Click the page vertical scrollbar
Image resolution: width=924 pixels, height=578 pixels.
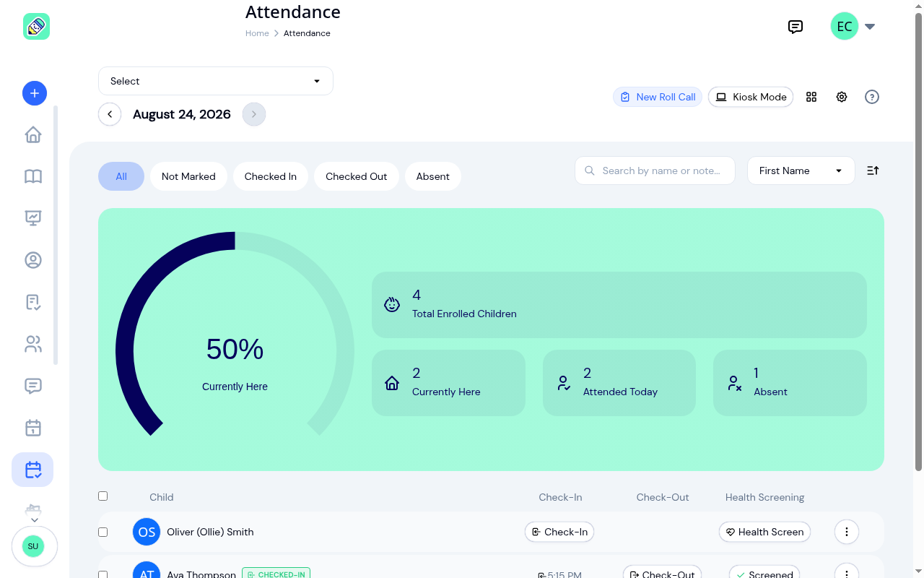click(919, 242)
